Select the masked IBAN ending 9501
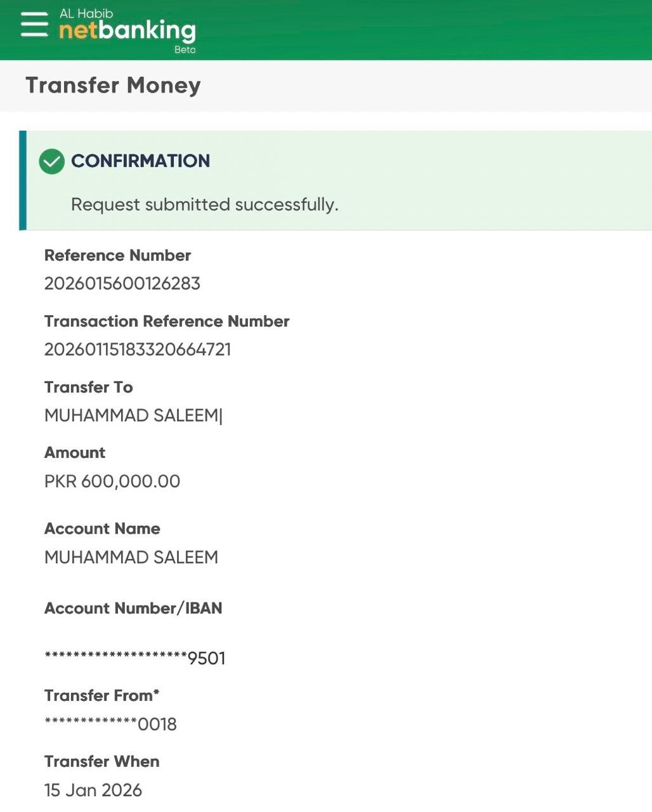Viewport: 652px width, 812px height. pos(134,658)
